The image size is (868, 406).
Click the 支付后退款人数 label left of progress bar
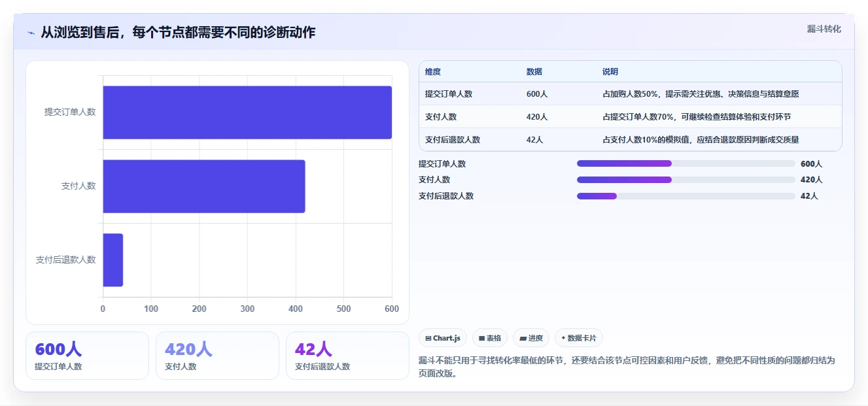(x=446, y=196)
